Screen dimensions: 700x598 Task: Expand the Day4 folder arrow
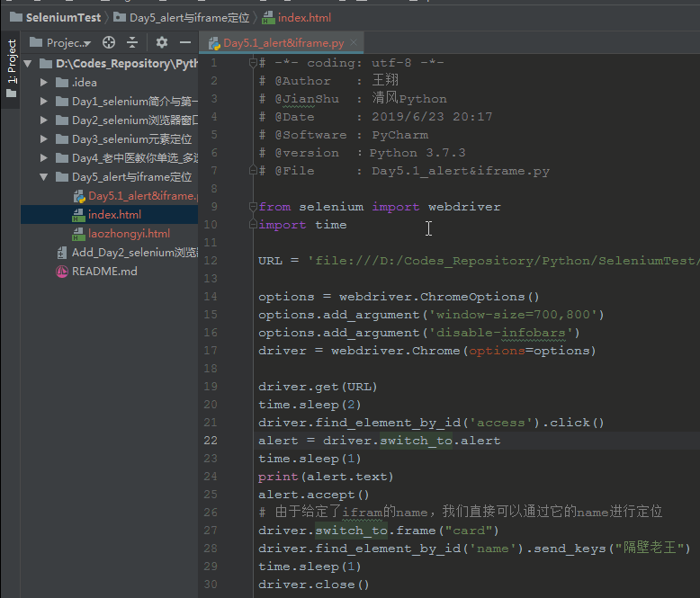click(x=44, y=158)
